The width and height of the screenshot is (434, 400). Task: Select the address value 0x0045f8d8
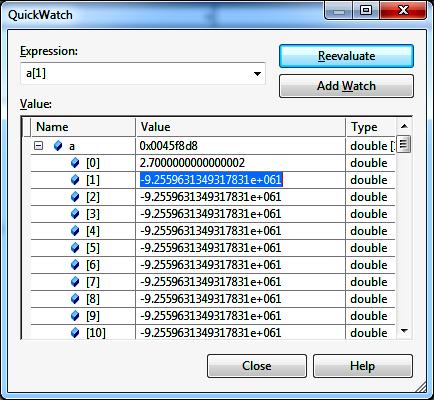pos(169,146)
